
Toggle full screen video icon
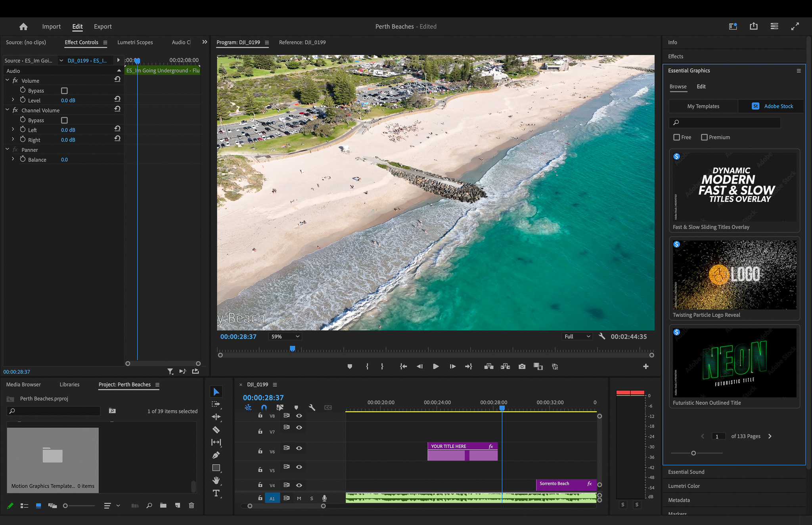(x=795, y=27)
